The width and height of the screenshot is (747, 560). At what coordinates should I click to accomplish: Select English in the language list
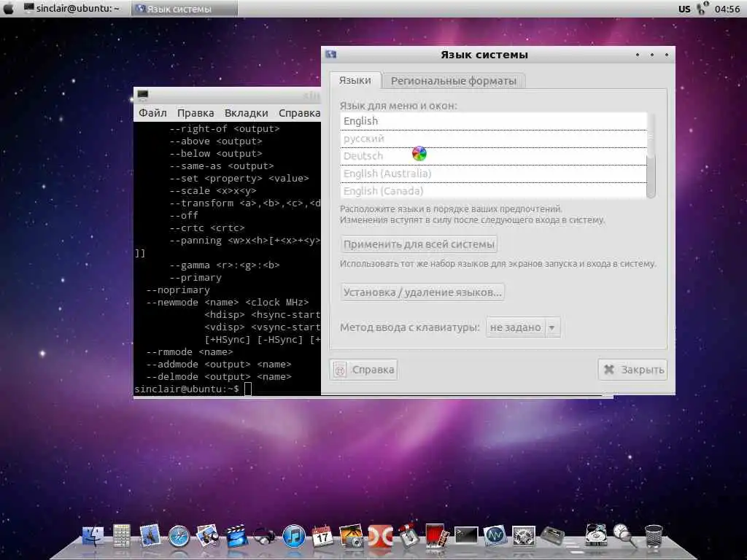(x=494, y=121)
